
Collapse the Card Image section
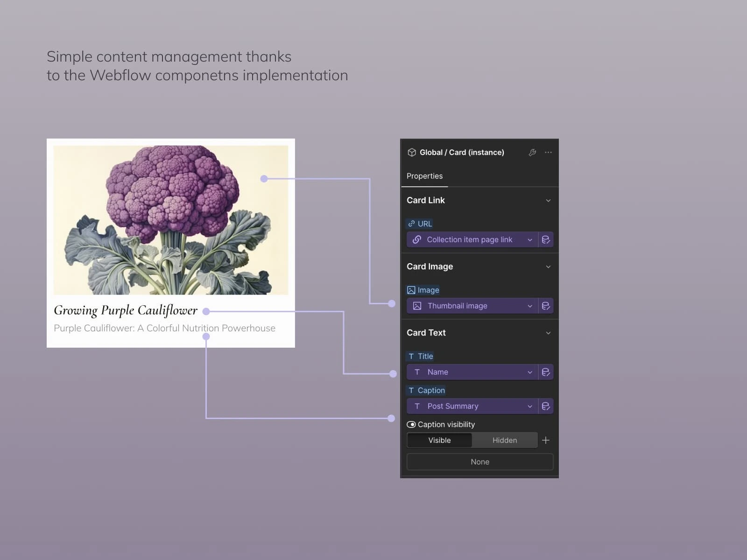[x=549, y=266]
